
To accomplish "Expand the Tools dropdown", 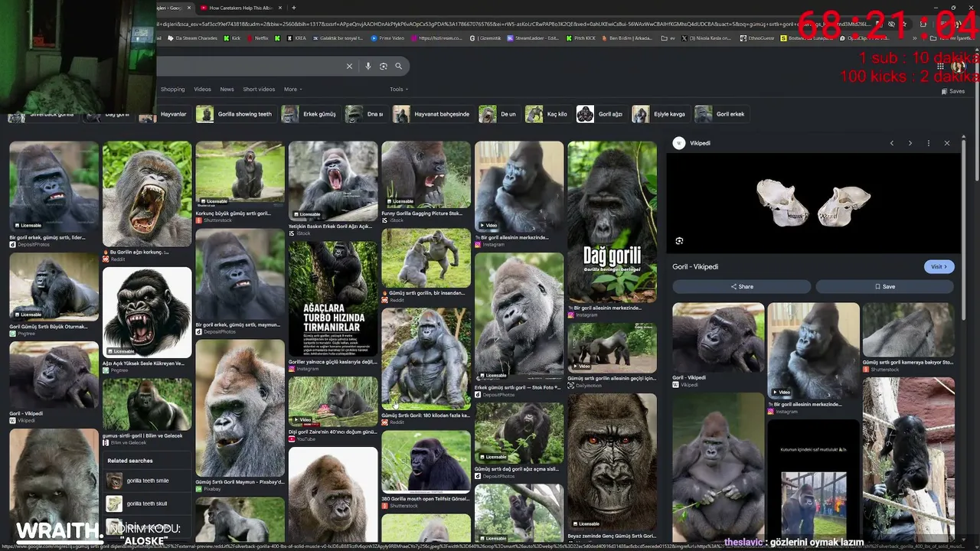I will coord(399,90).
